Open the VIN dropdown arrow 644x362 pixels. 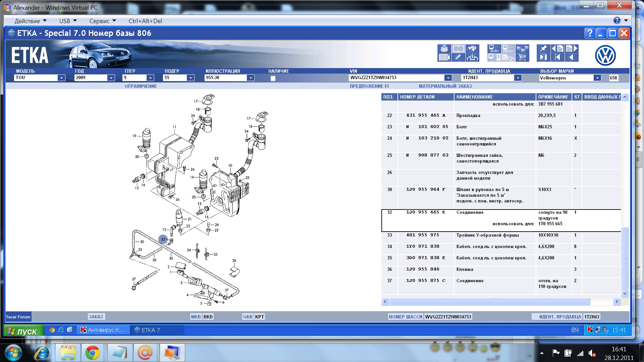tap(448, 78)
